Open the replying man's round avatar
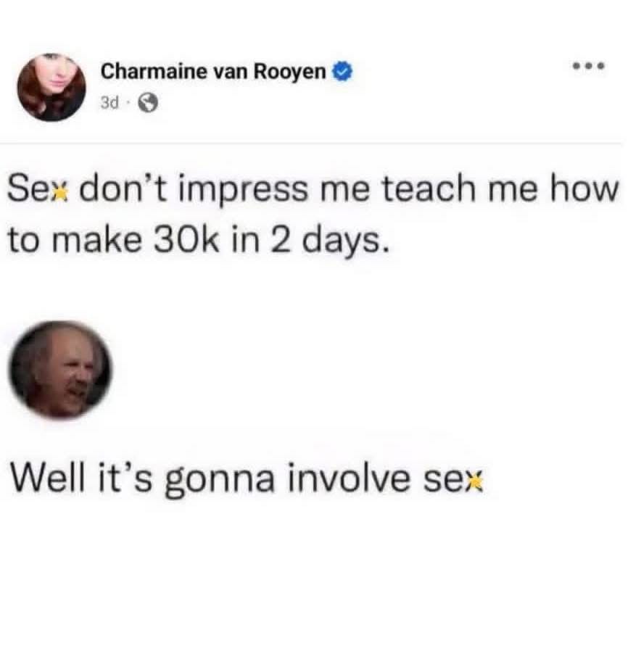628x672 pixels. point(60,370)
